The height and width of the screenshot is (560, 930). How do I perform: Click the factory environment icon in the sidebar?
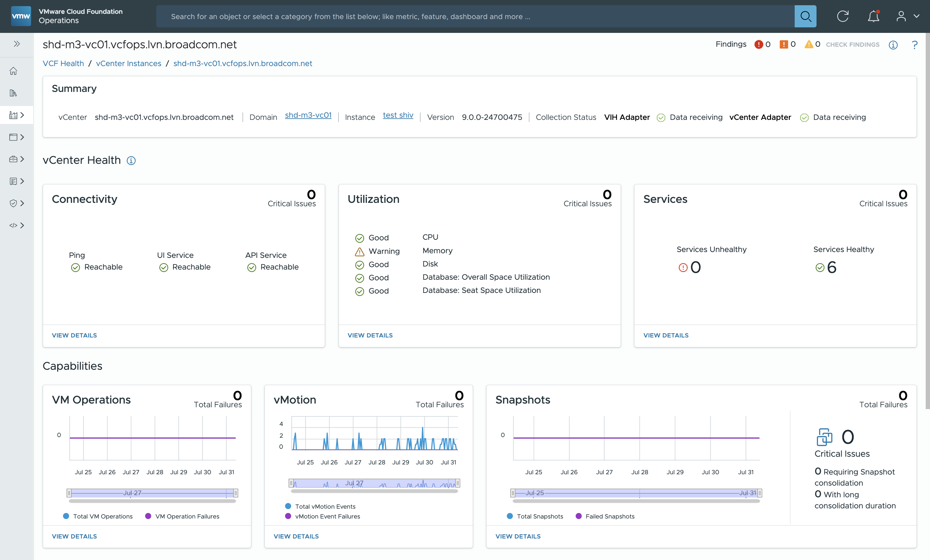(13, 115)
